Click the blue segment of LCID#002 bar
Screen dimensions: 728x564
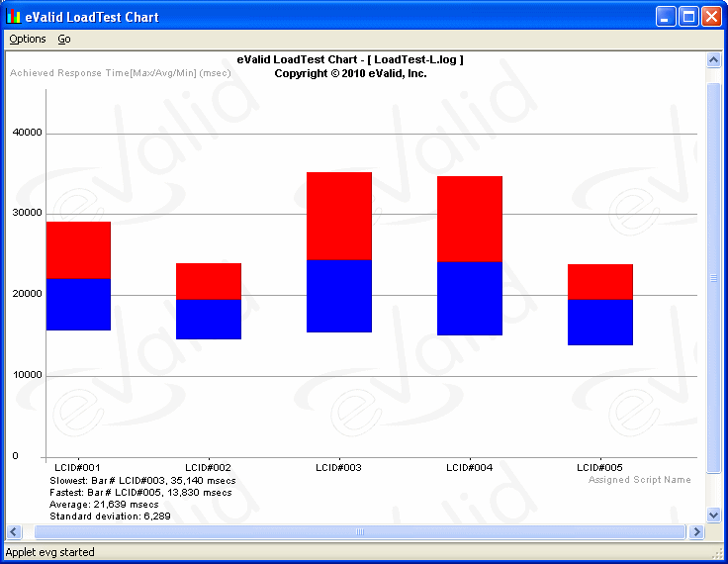click(x=209, y=320)
